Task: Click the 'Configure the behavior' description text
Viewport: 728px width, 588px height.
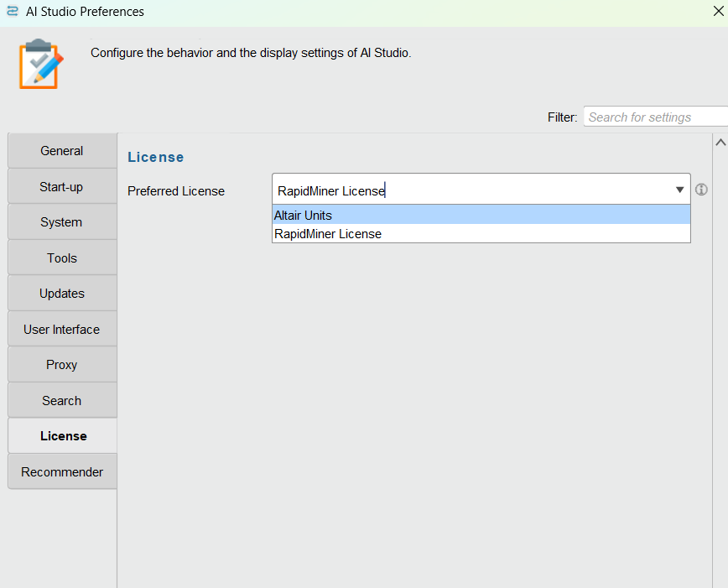Action: (251, 53)
